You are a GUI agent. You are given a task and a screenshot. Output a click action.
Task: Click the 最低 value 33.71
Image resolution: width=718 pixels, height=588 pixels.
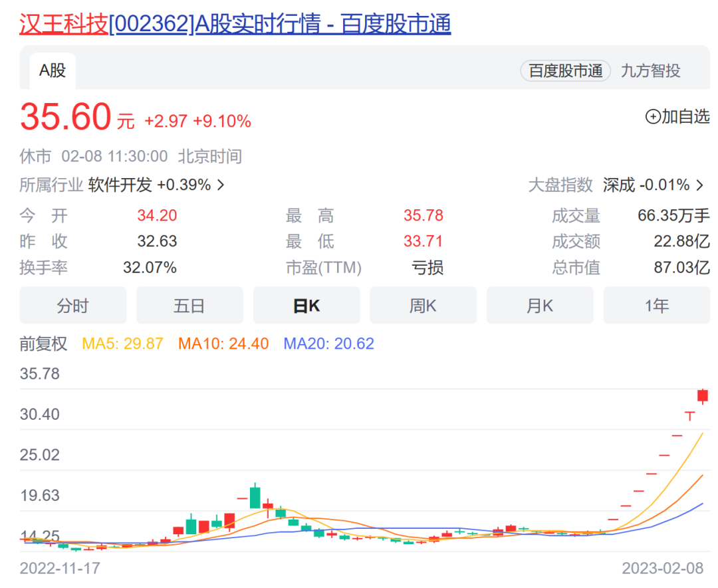(423, 241)
